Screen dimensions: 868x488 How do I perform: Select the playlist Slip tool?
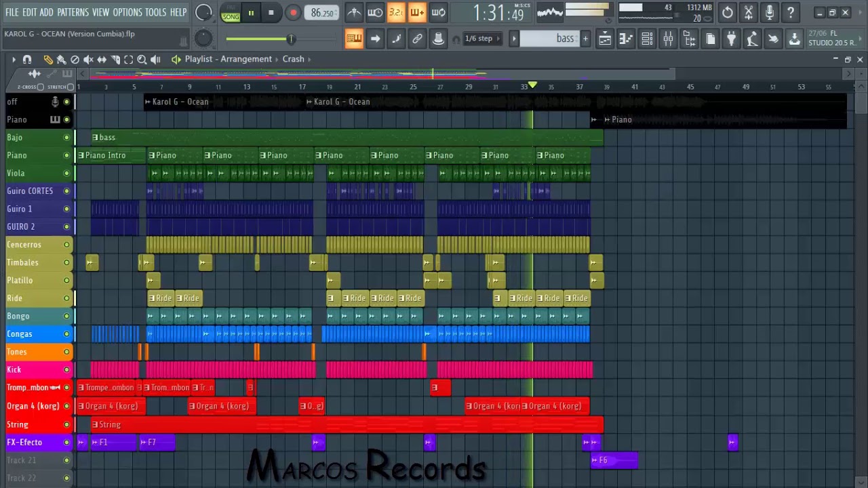102,60
